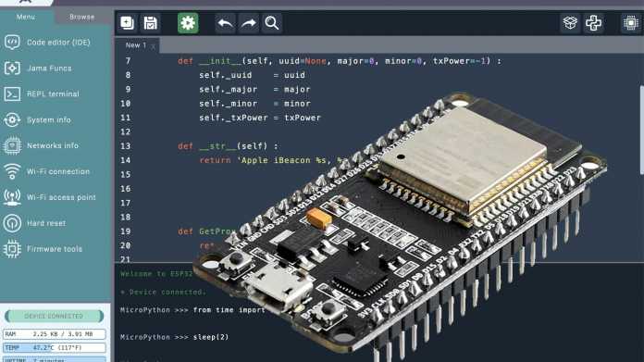
Task: Undo the last edit with left arrow
Action: (225, 23)
